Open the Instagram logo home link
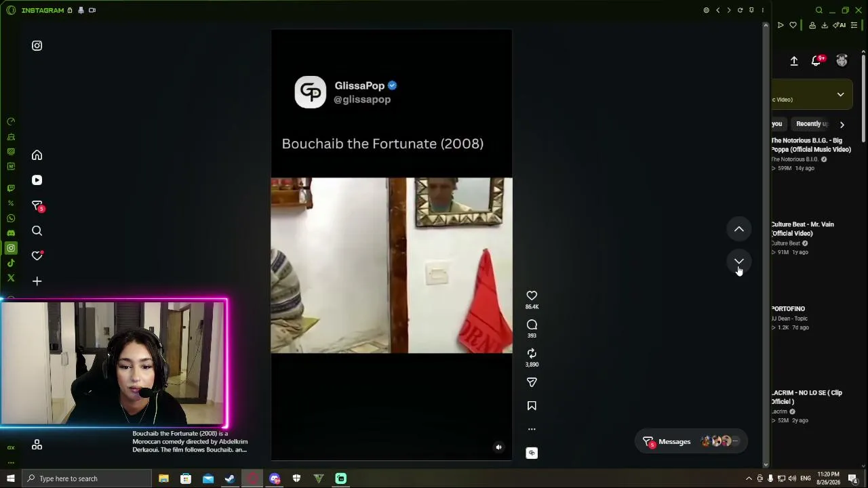Screen dimensions: 868x488 (x=37, y=45)
